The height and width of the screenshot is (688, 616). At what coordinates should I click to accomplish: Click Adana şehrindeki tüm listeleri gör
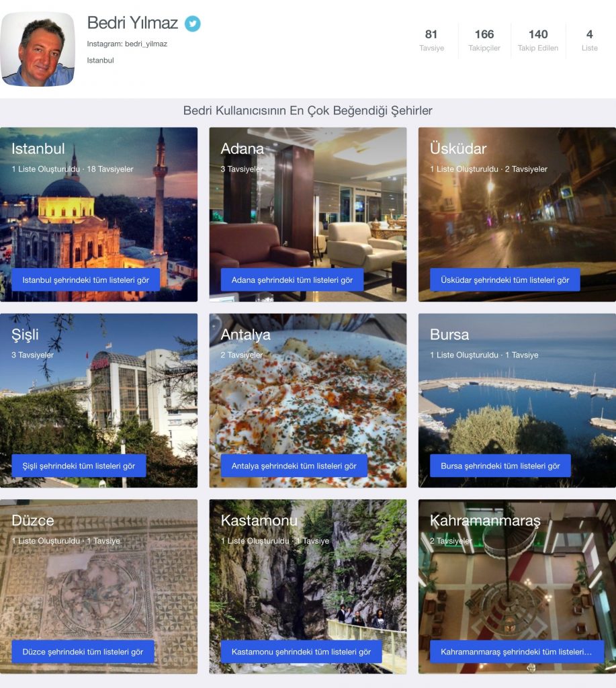(292, 280)
